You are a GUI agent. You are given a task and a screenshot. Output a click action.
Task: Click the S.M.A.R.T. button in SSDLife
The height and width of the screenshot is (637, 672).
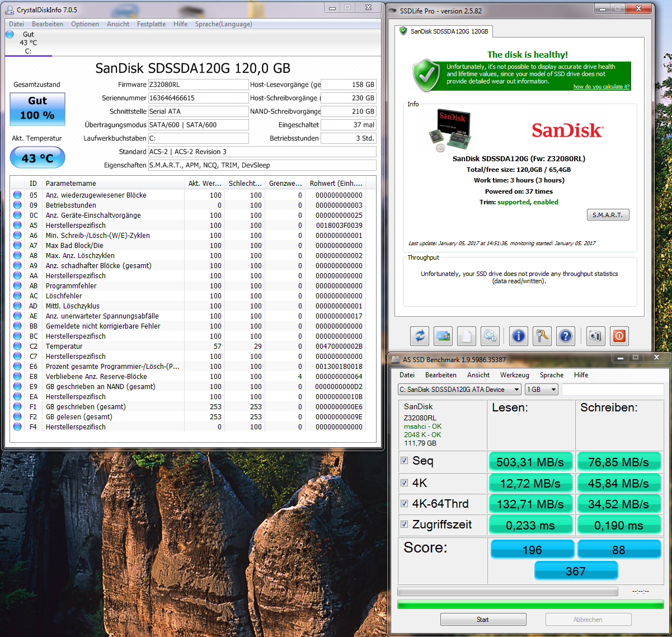pyautogui.click(x=608, y=215)
